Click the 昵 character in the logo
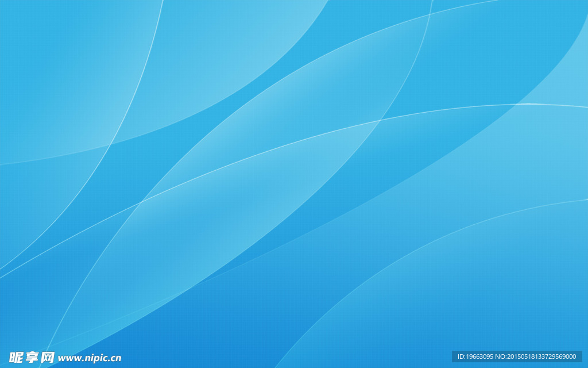This screenshot has width=588, height=368. pyautogui.click(x=17, y=357)
